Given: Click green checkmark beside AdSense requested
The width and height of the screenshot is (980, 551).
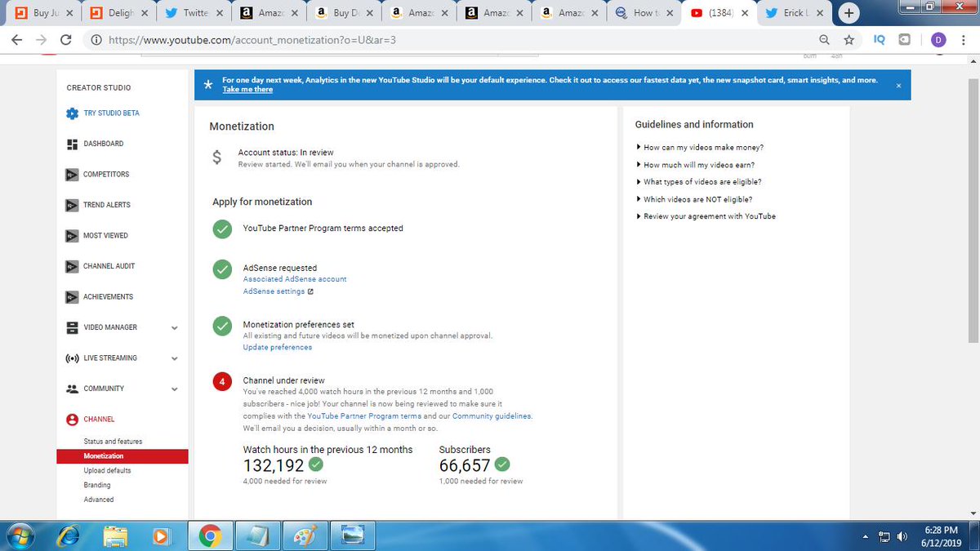Looking at the screenshot, I should tap(221, 269).
